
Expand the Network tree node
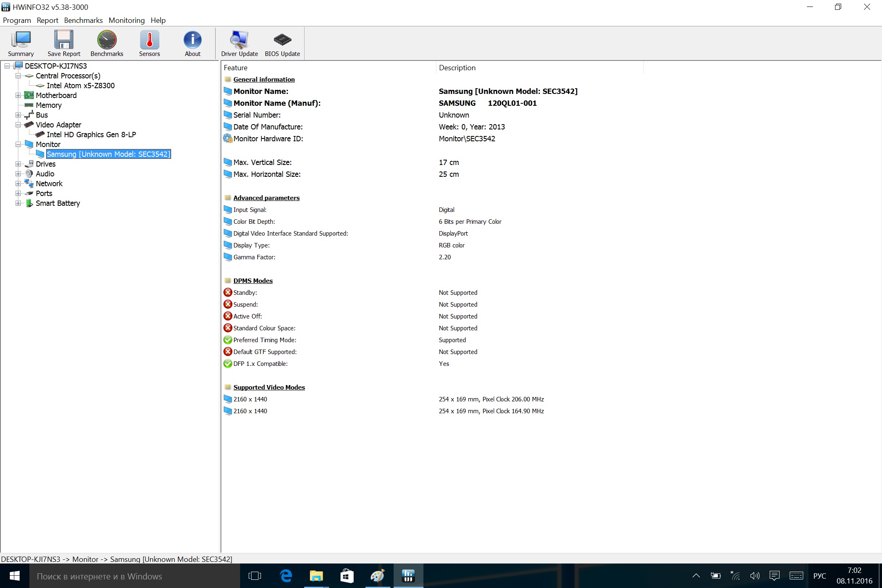click(x=18, y=183)
